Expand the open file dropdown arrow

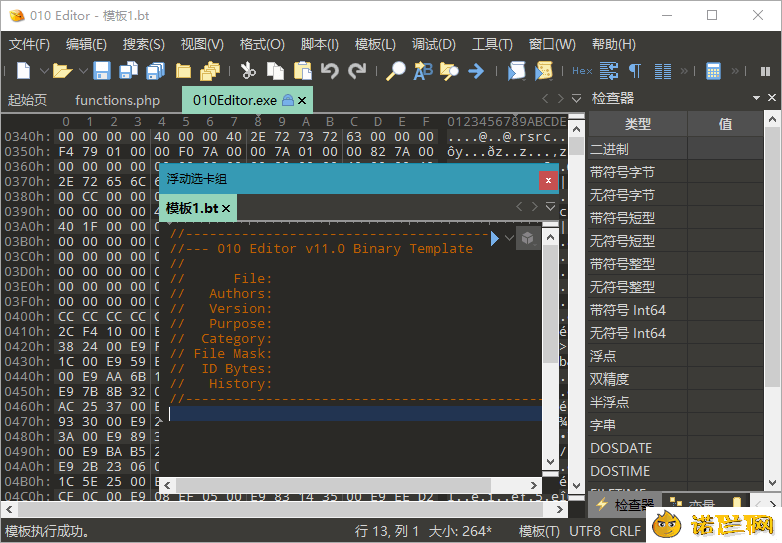[83, 71]
